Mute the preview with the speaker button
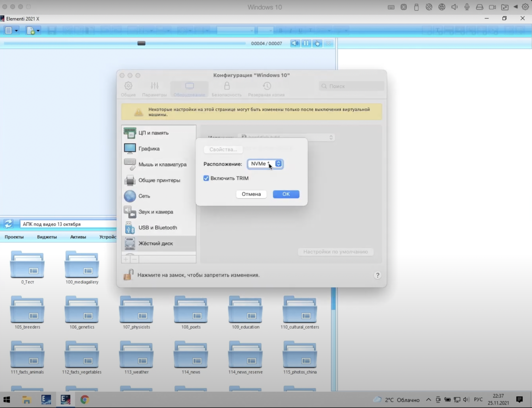The height and width of the screenshot is (408, 532). click(295, 43)
